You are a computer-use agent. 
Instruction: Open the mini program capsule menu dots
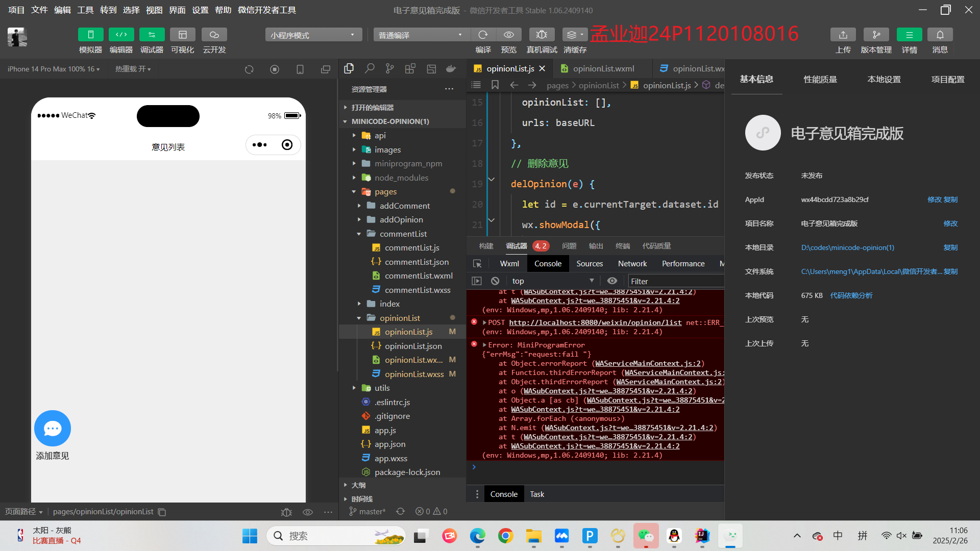pos(259,145)
